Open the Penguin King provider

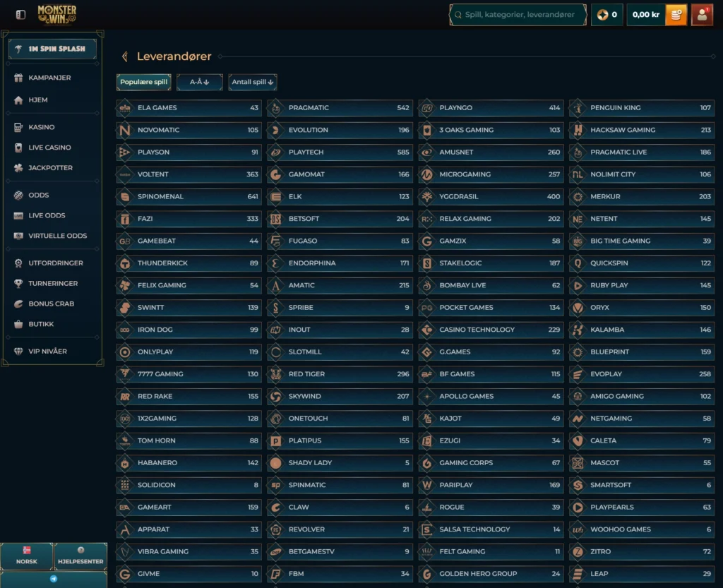[642, 108]
